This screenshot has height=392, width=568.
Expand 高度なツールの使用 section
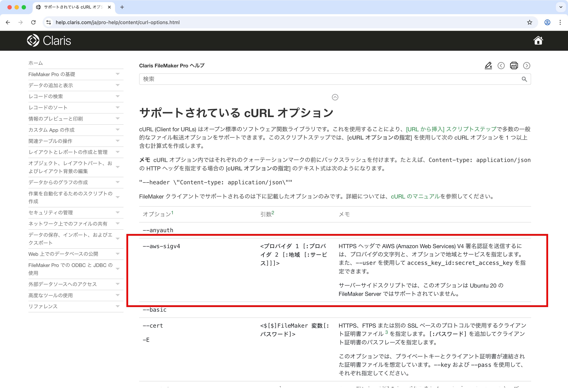click(x=118, y=295)
